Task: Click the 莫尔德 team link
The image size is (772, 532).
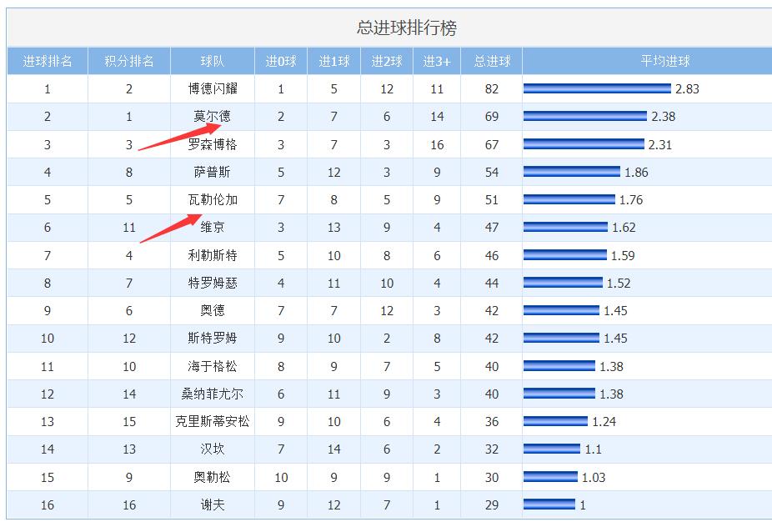Action: pyautogui.click(x=213, y=116)
